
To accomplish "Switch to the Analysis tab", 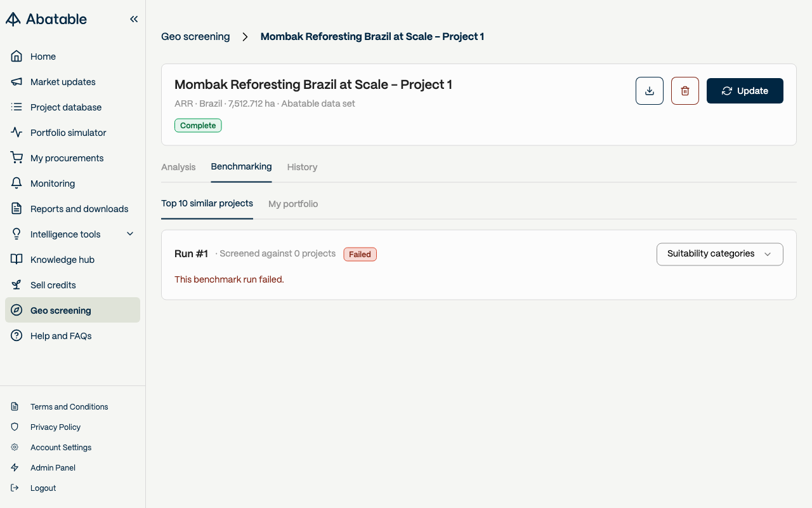I will (178, 167).
